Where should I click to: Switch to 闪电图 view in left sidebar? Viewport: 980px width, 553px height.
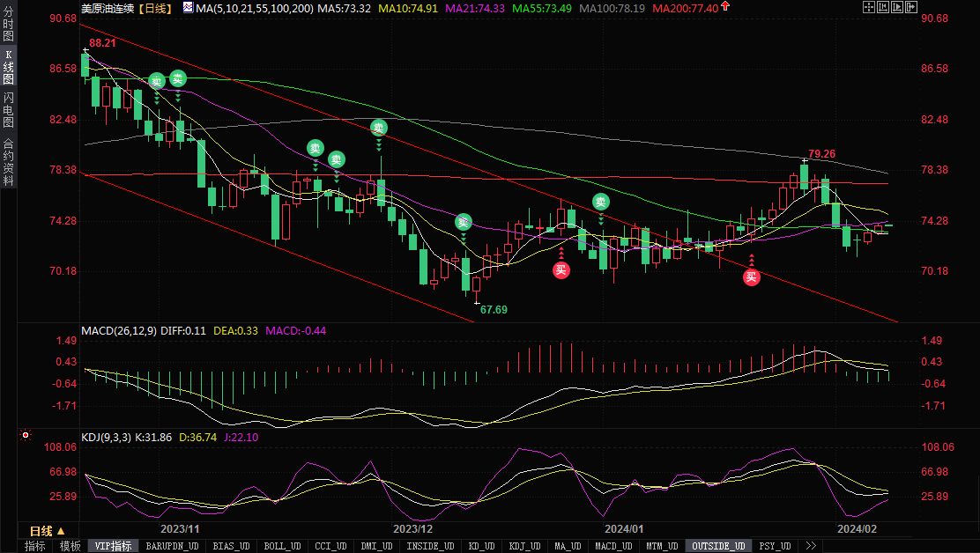point(8,110)
